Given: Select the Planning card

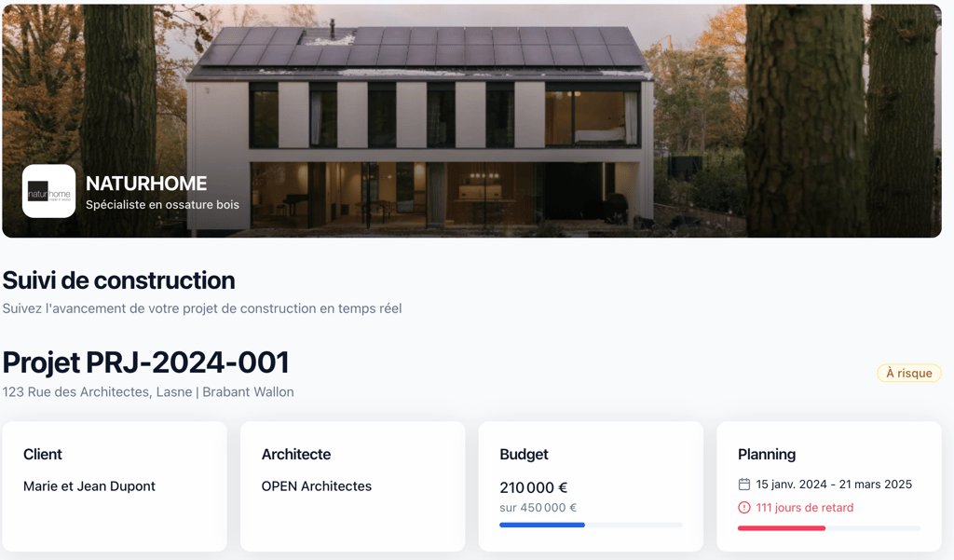Looking at the screenshot, I should point(829,486).
